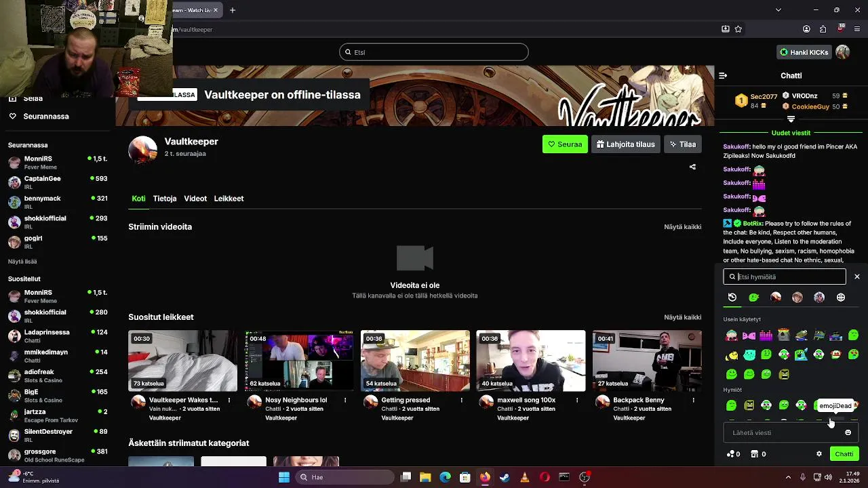Open Firefox application hamburger menu
868x488 pixels.
click(857, 29)
